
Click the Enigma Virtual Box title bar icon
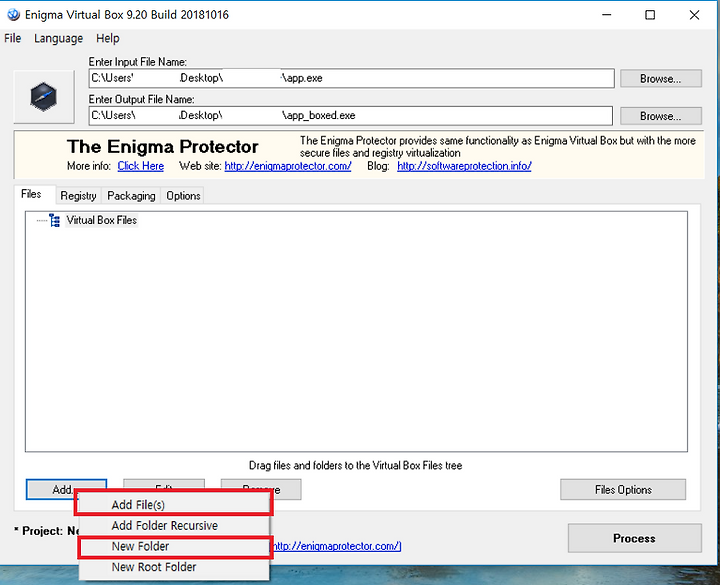click(x=13, y=15)
